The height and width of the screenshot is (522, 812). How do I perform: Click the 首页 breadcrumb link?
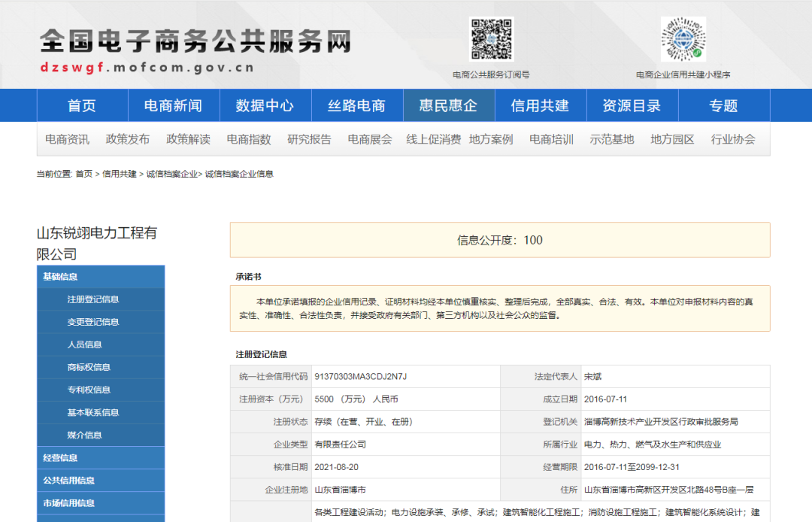click(83, 174)
